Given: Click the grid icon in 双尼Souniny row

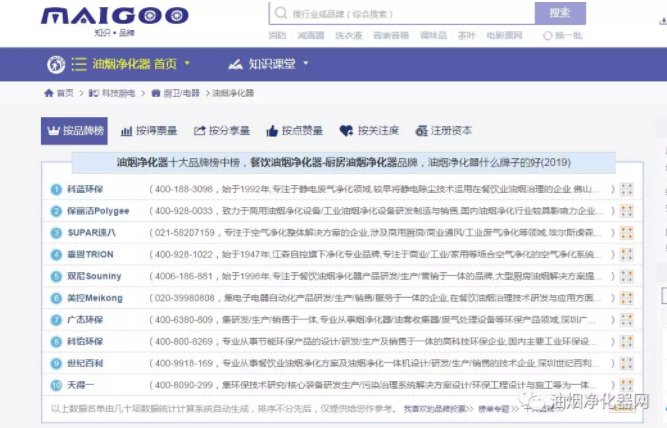Looking at the screenshot, I should pyautogui.click(x=627, y=276).
